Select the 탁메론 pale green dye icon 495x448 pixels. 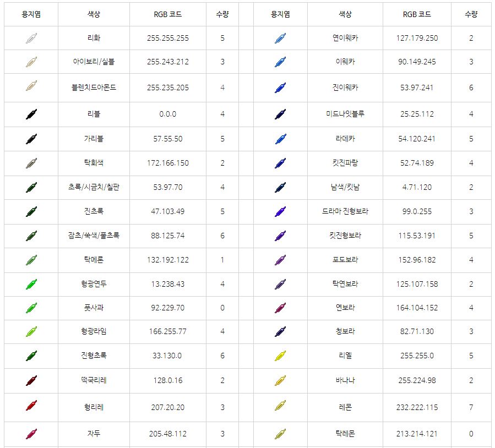pos(31,260)
